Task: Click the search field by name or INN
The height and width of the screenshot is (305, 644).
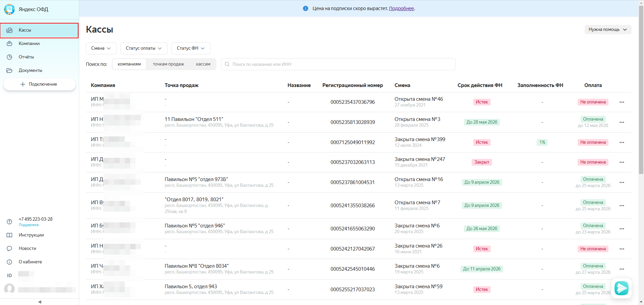Action: pos(339,64)
